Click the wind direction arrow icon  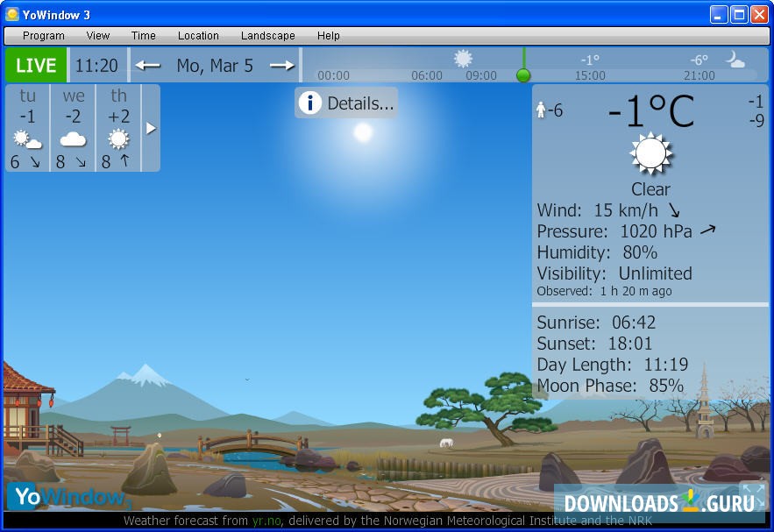pos(674,210)
